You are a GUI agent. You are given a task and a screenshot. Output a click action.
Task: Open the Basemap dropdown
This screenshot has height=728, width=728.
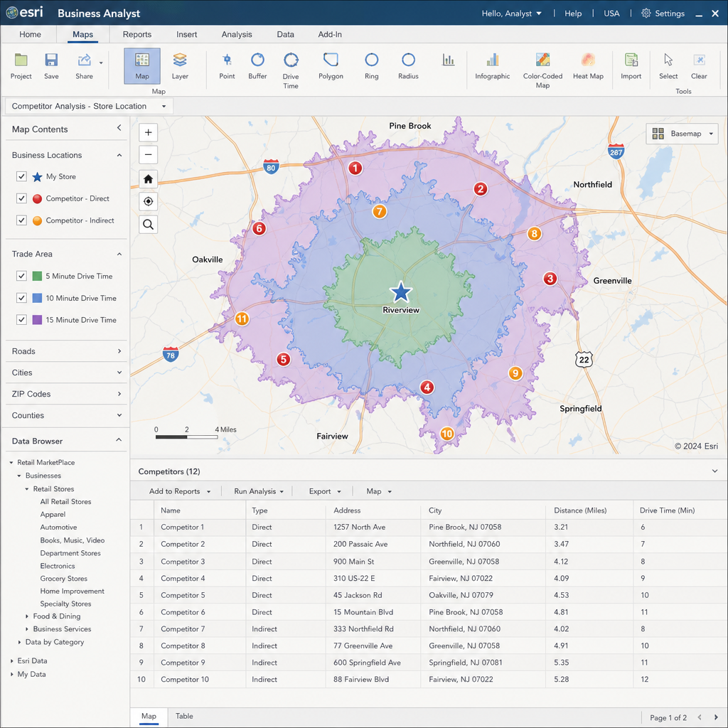[682, 133]
